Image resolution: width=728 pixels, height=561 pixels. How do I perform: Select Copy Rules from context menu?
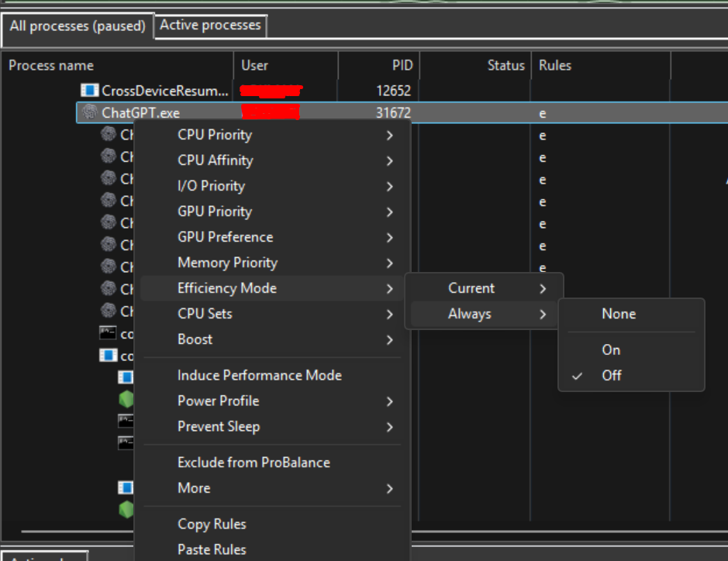(x=272, y=525)
